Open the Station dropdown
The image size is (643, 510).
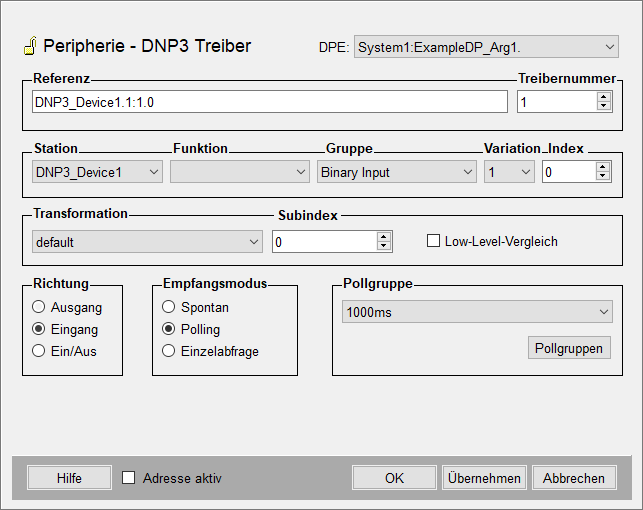pos(96,172)
